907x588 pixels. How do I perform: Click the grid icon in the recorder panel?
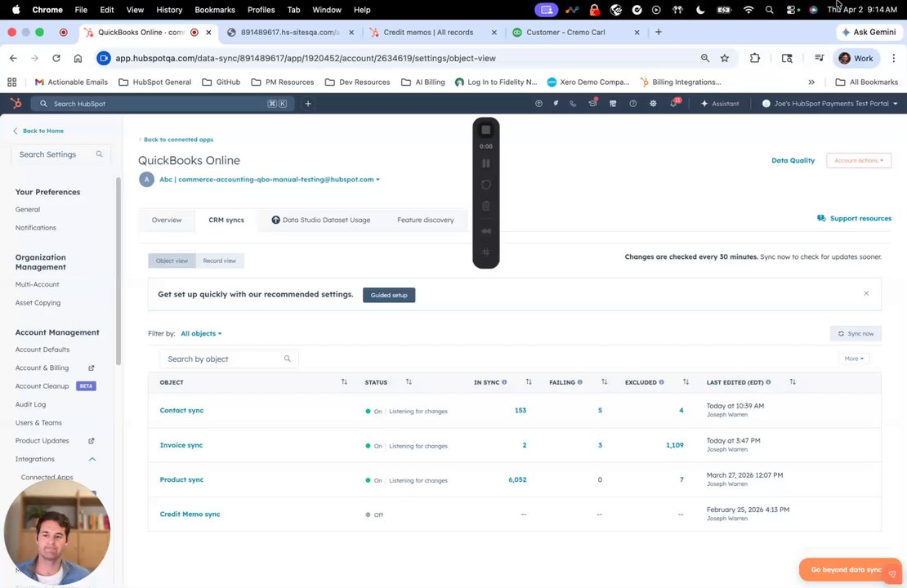click(x=486, y=252)
